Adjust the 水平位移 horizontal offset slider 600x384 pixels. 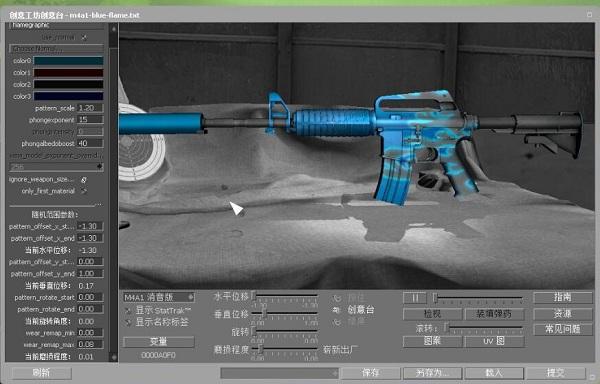click(x=285, y=296)
